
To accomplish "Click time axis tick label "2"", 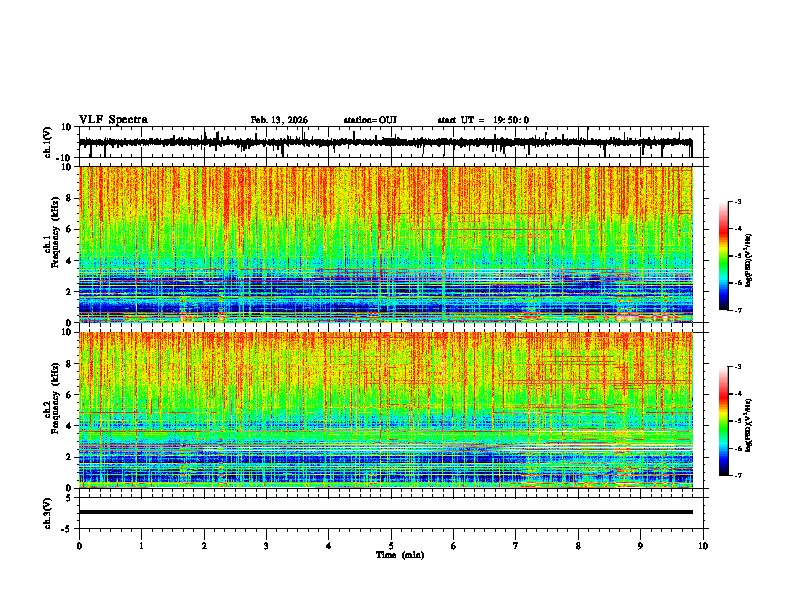I will click(204, 546).
